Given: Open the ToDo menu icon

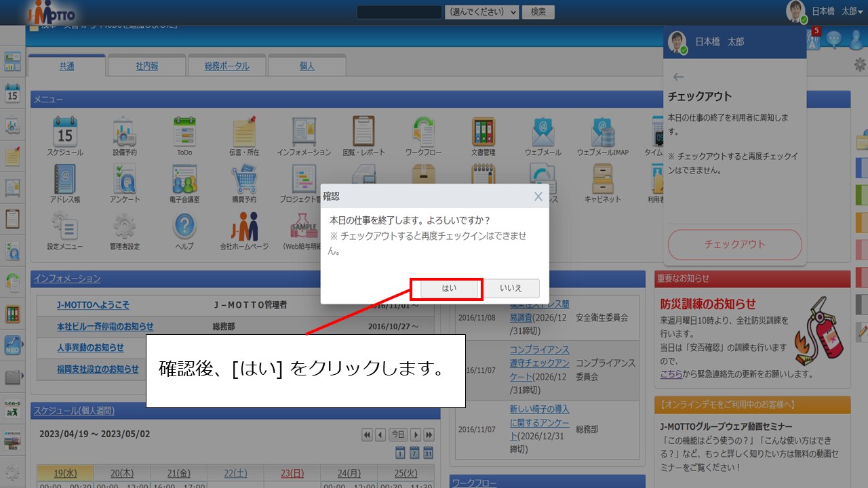Looking at the screenshot, I should coord(184,131).
